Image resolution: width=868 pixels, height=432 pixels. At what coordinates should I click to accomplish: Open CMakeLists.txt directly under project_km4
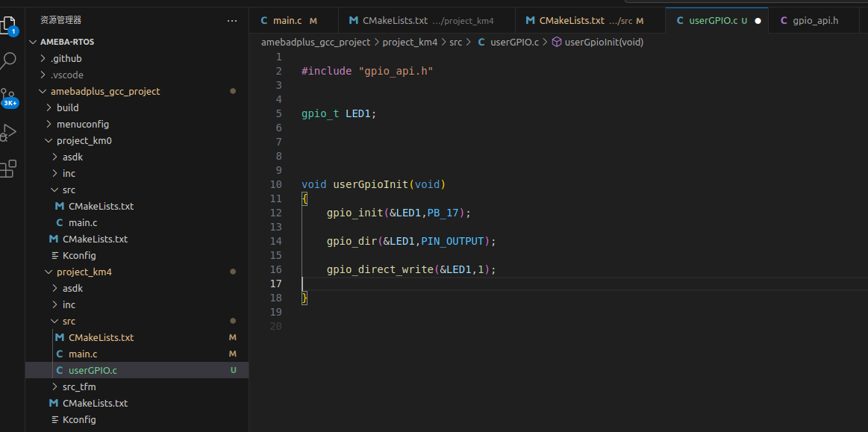[x=137, y=403]
